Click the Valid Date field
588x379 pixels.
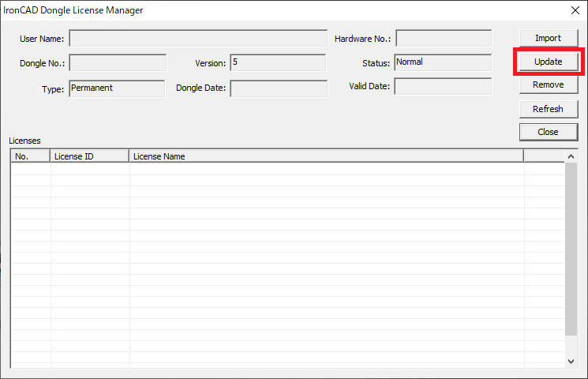click(443, 86)
